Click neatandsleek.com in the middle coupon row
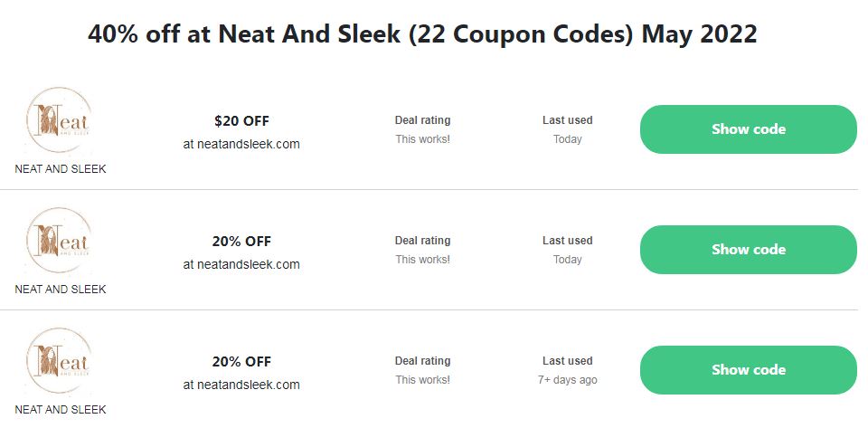 pyautogui.click(x=241, y=264)
